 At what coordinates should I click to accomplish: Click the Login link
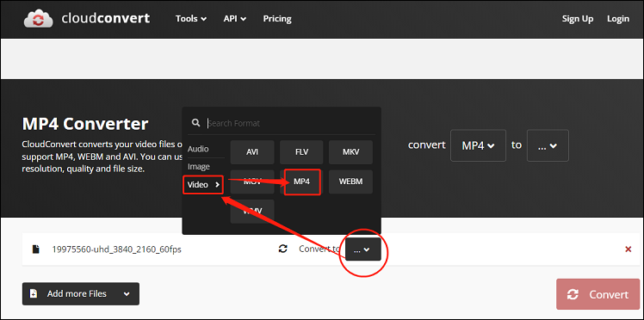click(618, 19)
